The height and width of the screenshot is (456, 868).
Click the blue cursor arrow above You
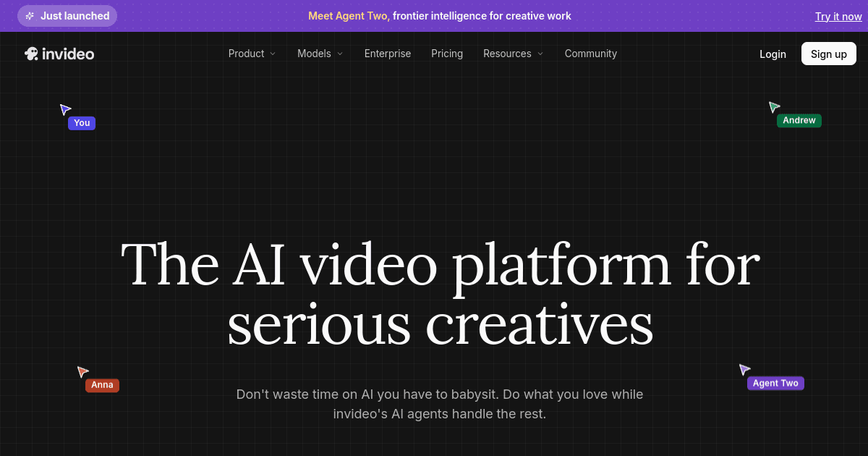[x=65, y=109]
